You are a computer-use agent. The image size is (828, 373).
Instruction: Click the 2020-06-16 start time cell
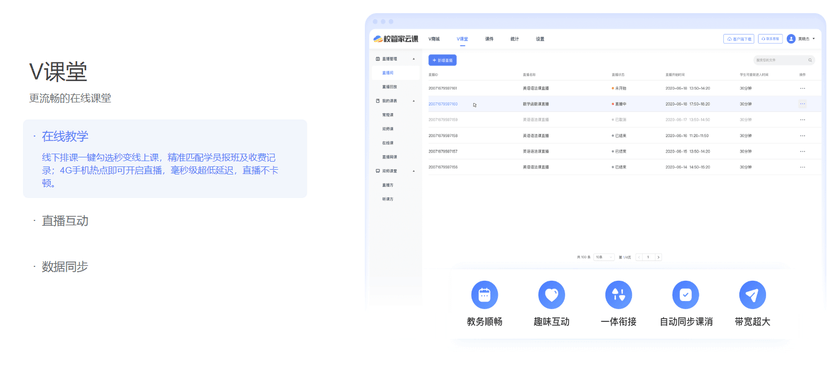pos(687,136)
